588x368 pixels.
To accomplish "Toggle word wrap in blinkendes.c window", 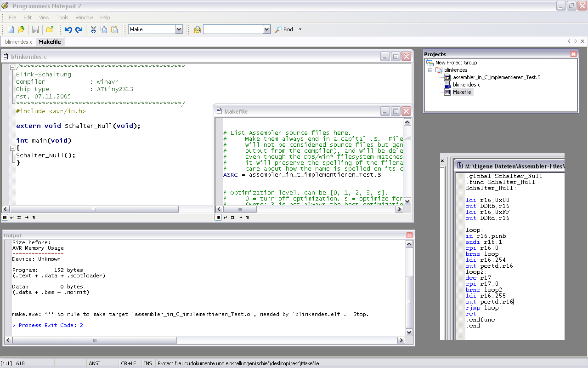I will [12, 217].
